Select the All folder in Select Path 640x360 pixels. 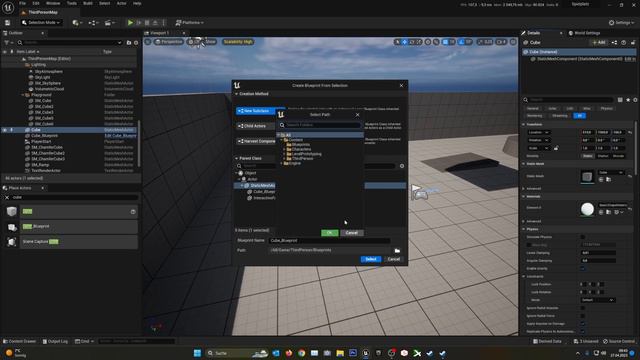click(320, 135)
